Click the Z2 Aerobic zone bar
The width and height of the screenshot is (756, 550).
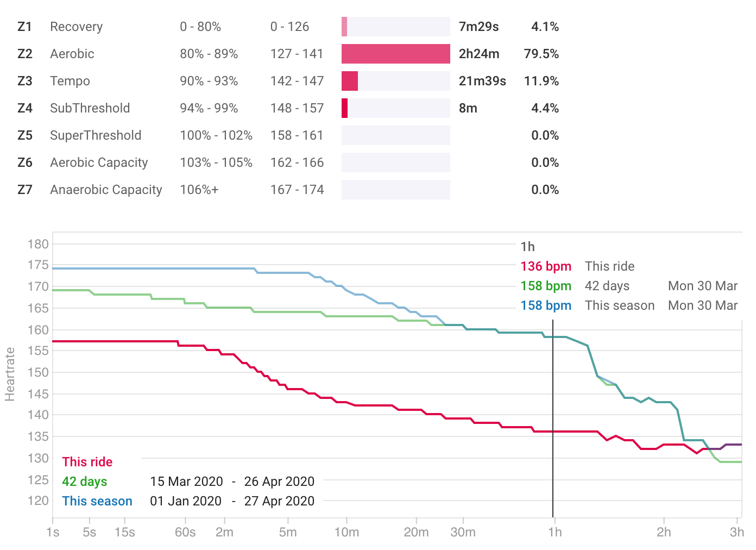click(395, 54)
